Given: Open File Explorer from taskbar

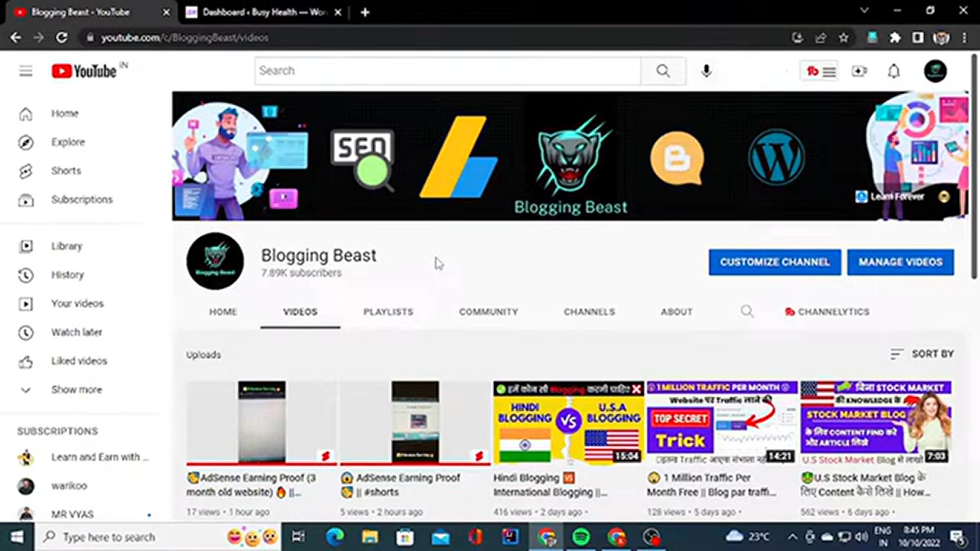Looking at the screenshot, I should [x=370, y=537].
